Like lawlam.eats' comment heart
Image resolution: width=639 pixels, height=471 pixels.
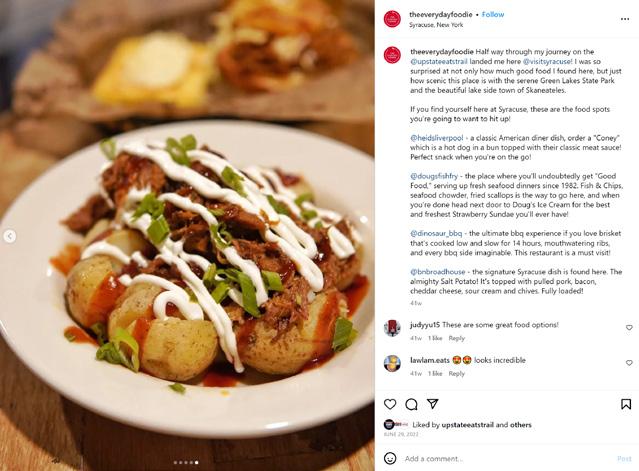[x=629, y=363]
